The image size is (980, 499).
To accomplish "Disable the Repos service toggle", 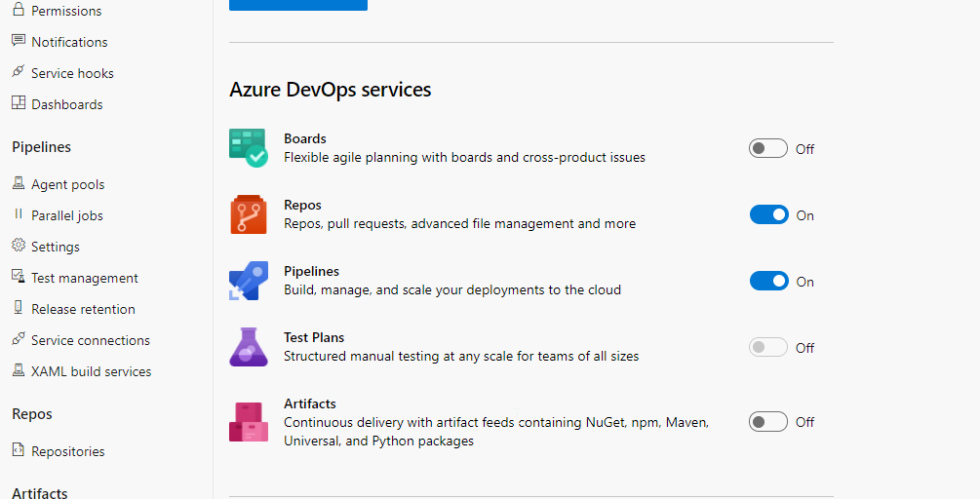I will click(x=768, y=214).
